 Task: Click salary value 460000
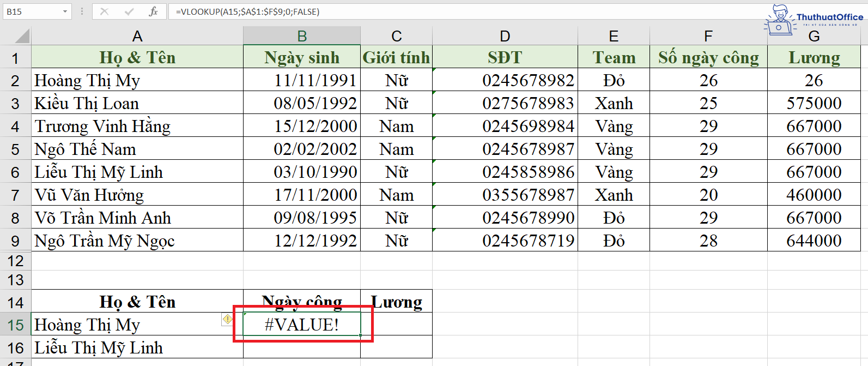point(814,195)
